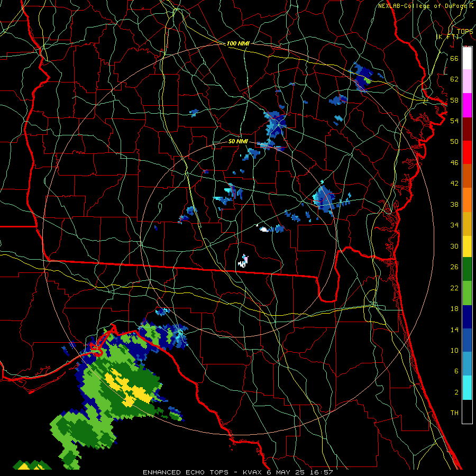Click the blue echo cell with the green pixel in the northeast

tap(363, 76)
